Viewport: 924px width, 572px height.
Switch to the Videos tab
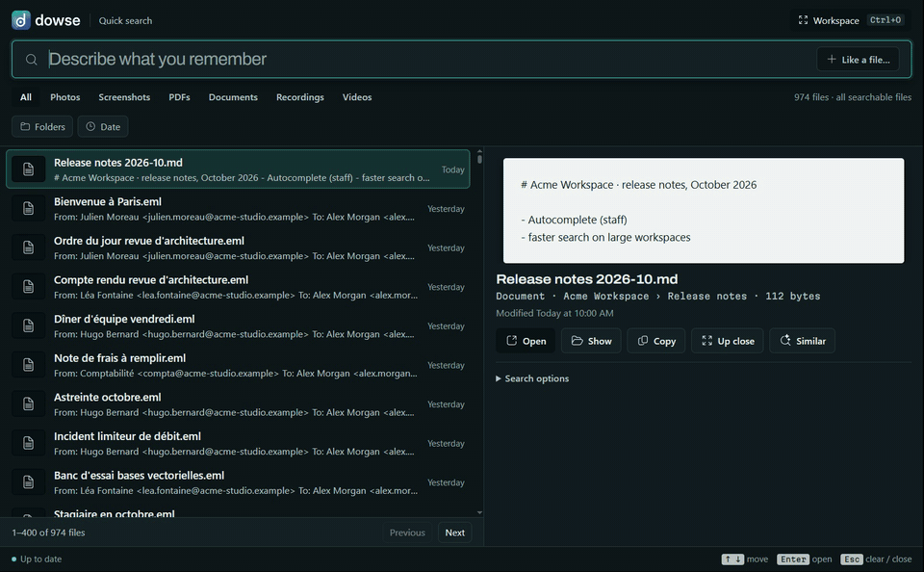tap(357, 97)
